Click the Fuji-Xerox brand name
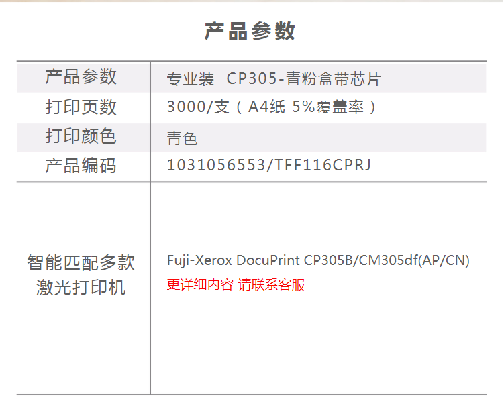 [x=199, y=260]
